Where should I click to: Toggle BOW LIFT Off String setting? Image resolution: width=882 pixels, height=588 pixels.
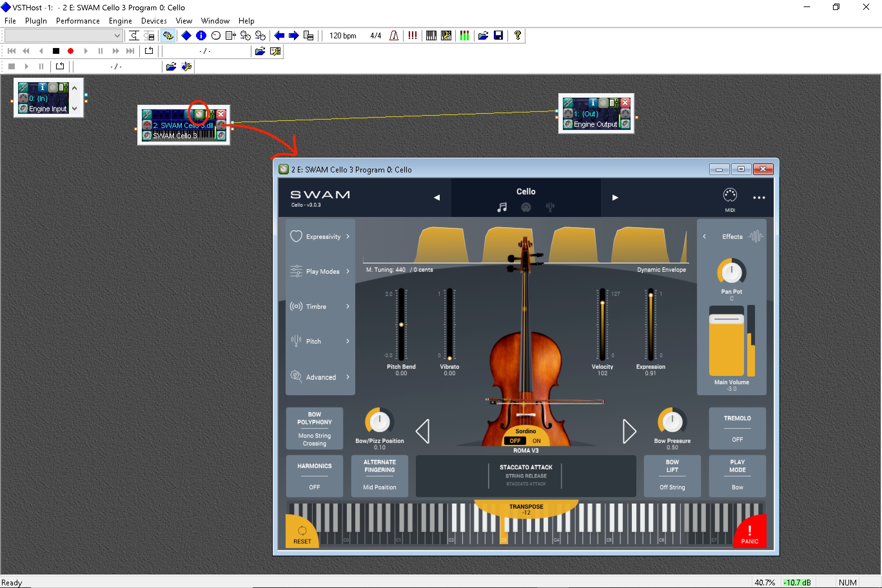(672, 476)
